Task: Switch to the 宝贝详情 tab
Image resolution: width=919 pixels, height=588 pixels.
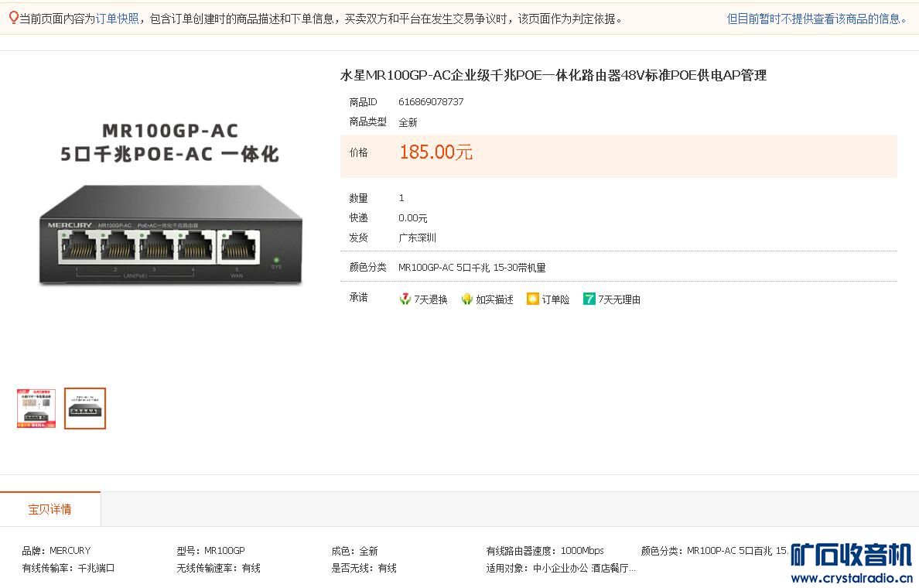Action: pyautogui.click(x=50, y=509)
